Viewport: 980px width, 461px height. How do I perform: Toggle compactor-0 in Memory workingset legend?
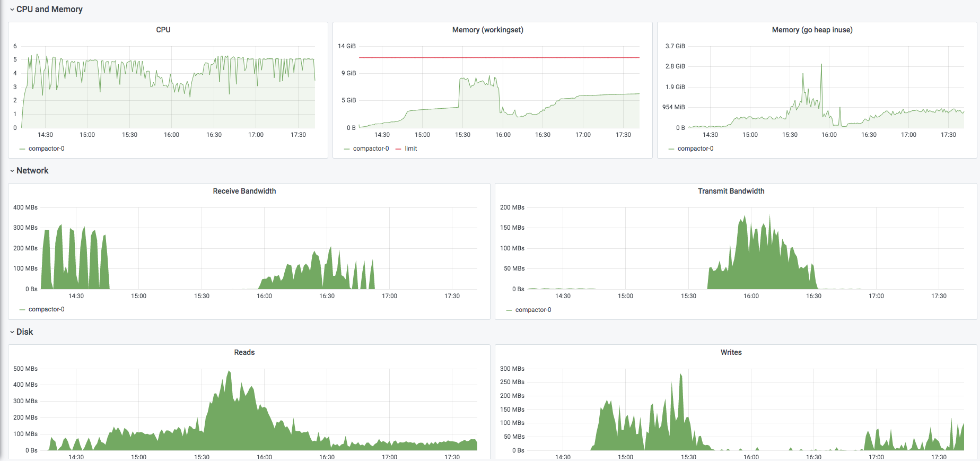[x=371, y=149]
